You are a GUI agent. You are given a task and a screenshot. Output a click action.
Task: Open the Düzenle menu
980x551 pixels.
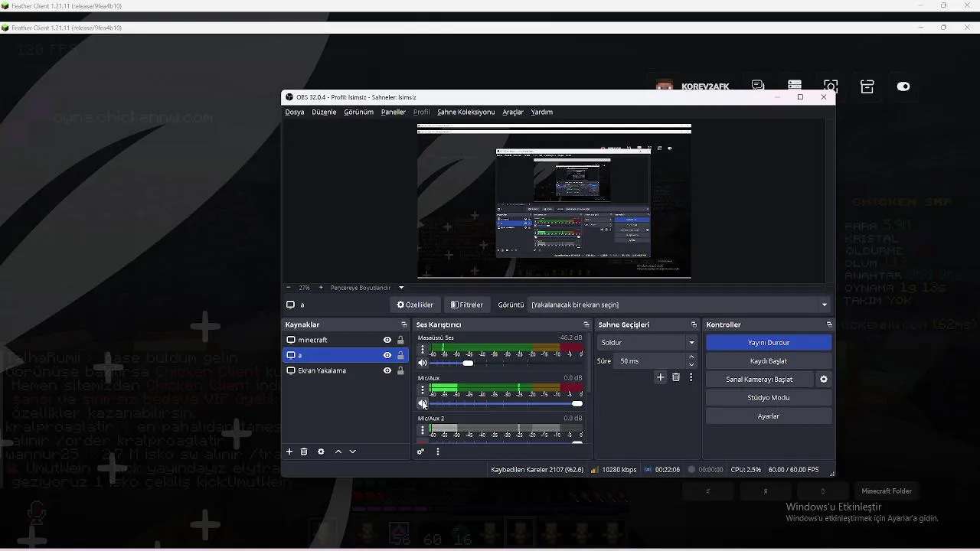point(324,112)
